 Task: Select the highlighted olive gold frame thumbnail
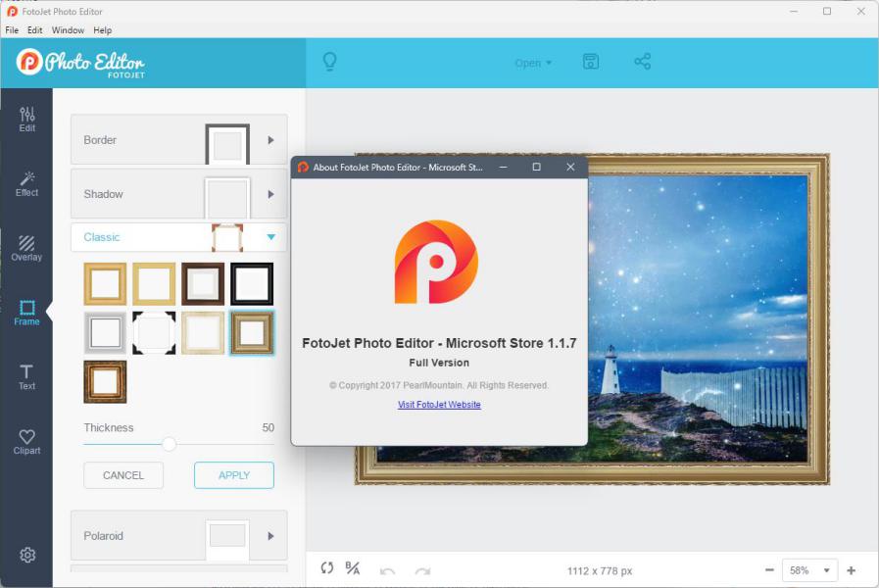coord(252,333)
